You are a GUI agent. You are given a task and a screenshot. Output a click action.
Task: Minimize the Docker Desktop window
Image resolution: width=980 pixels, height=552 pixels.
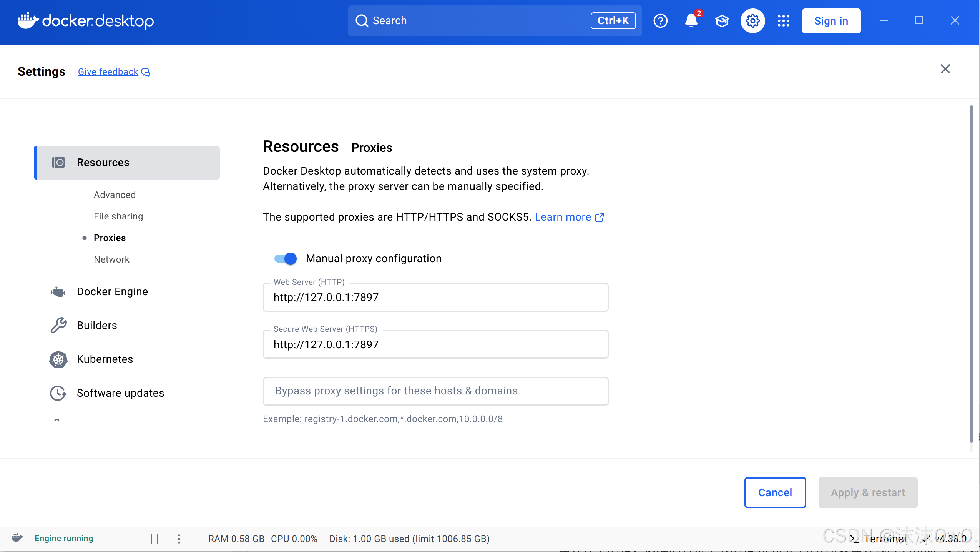pos(884,20)
